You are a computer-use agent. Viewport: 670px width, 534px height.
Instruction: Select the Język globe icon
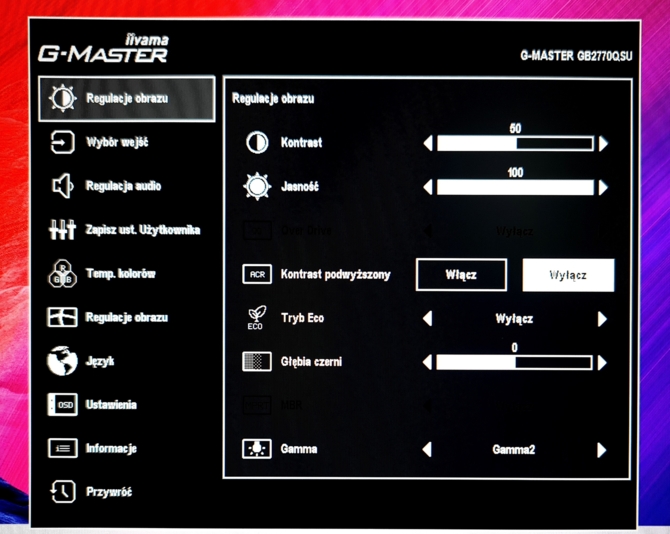point(62,361)
